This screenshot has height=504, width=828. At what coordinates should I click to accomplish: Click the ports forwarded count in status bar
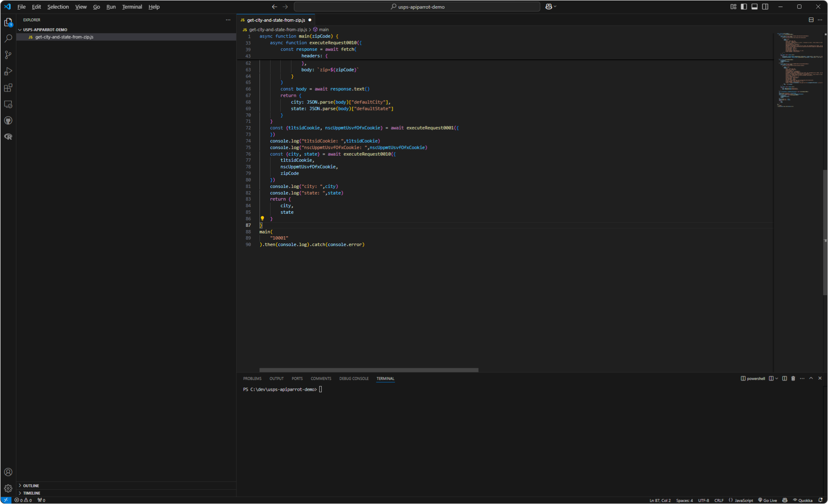(x=41, y=500)
